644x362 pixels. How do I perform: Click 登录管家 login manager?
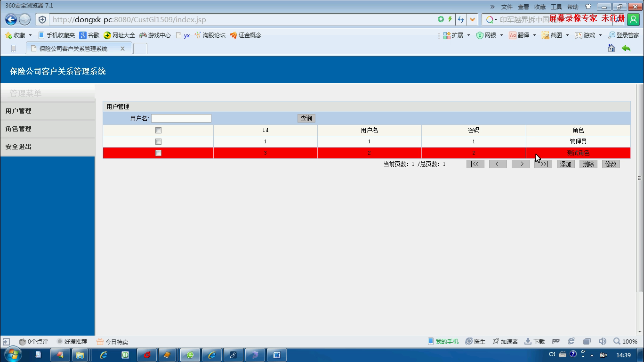tap(623, 35)
